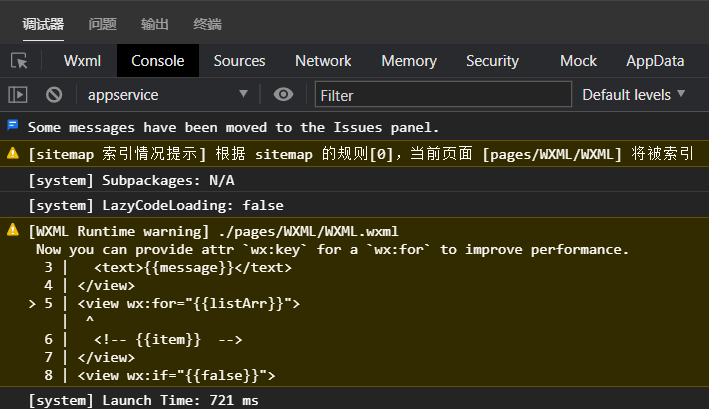Open the Mock panel tab

(578, 61)
